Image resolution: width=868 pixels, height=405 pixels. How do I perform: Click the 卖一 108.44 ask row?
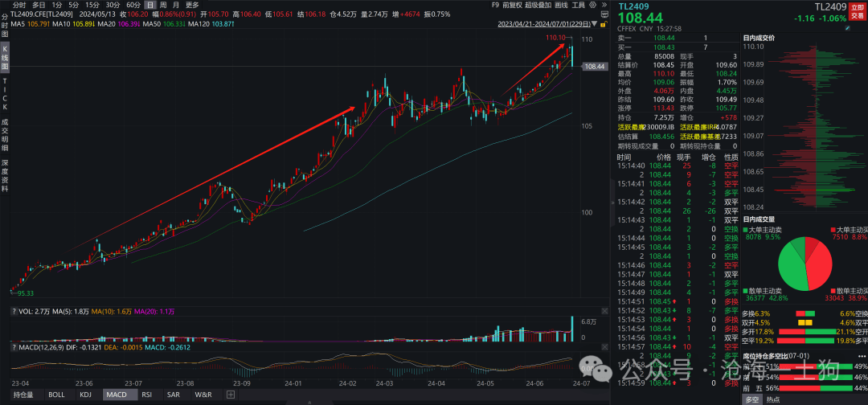click(x=676, y=38)
